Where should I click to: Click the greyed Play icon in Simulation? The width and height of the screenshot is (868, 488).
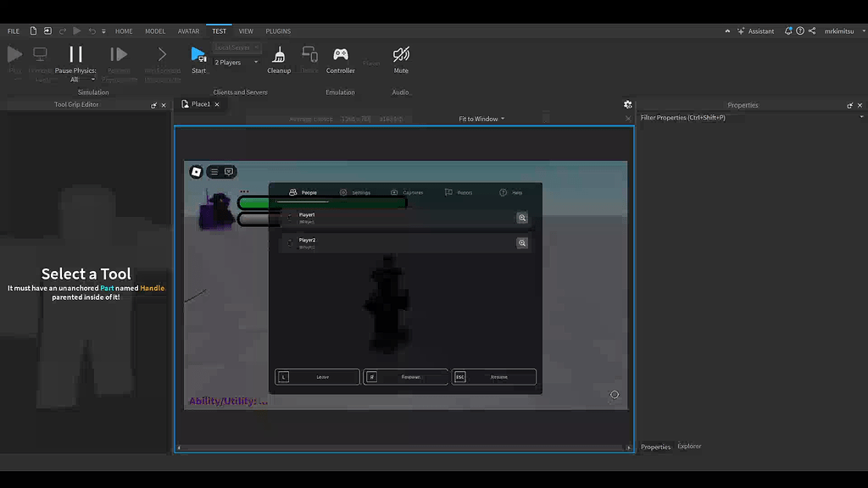click(15, 54)
